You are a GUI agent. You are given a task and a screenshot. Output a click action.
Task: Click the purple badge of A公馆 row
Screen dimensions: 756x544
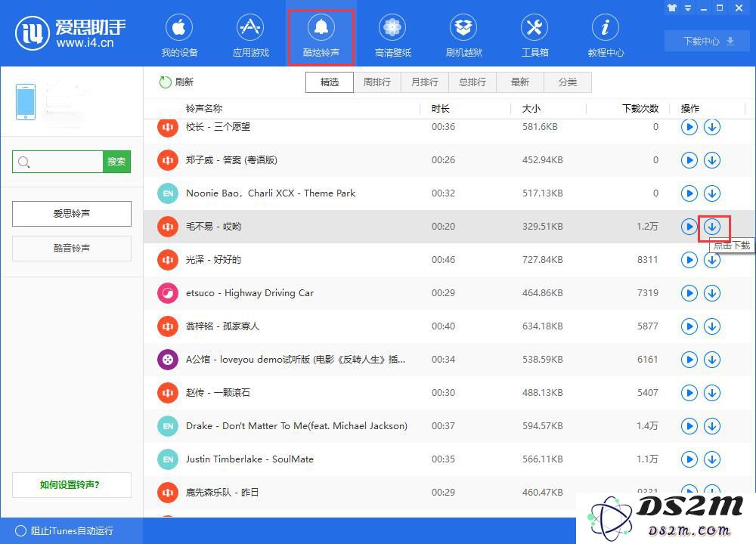tap(168, 360)
